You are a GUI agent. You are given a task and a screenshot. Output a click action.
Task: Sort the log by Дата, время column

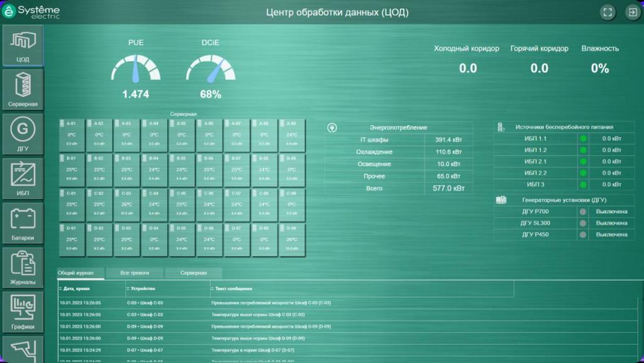click(x=91, y=289)
